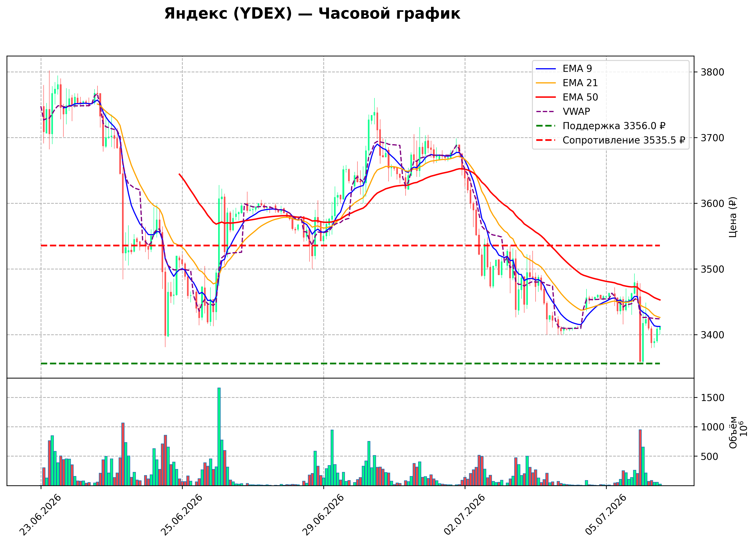The height and width of the screenshot is (544, 756).
Task: Click the 3500 price axis label
Action: [712, 269]
